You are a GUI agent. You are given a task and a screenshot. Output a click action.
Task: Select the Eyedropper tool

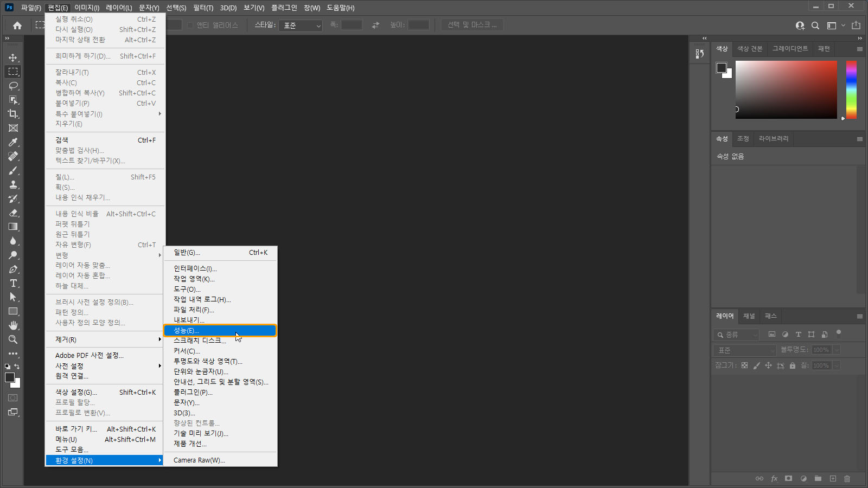point(13,142)
